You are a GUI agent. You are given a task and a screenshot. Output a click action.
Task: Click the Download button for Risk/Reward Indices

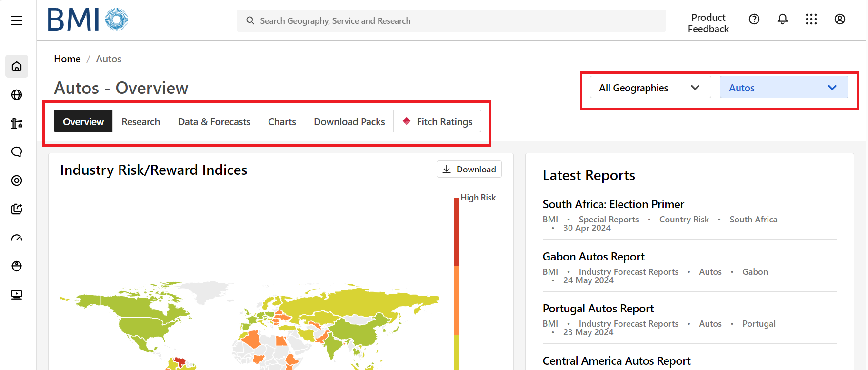[469, 170]
